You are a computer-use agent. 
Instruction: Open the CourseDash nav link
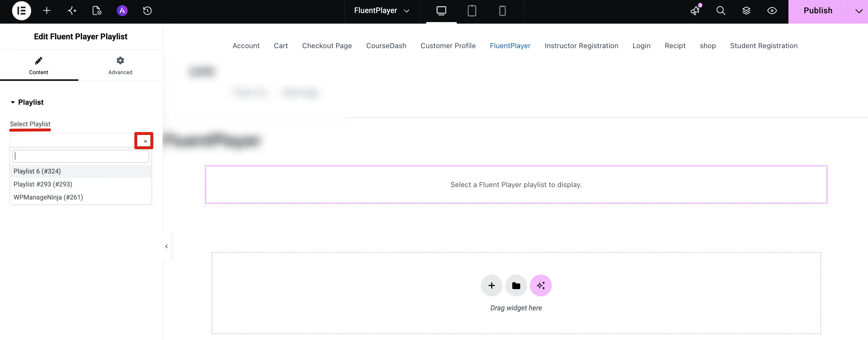click(x=386, y=45)
